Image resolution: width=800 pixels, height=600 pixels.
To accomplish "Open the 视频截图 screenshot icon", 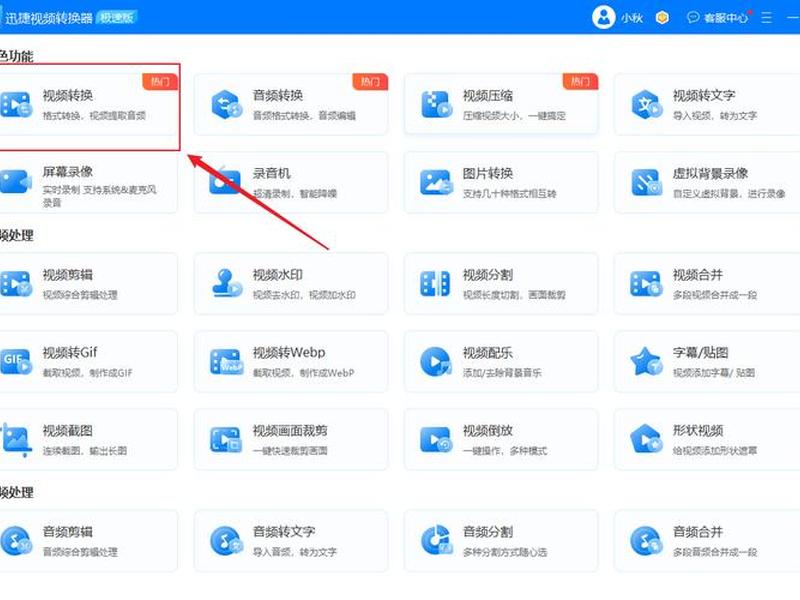I will (x=14, y=439).
